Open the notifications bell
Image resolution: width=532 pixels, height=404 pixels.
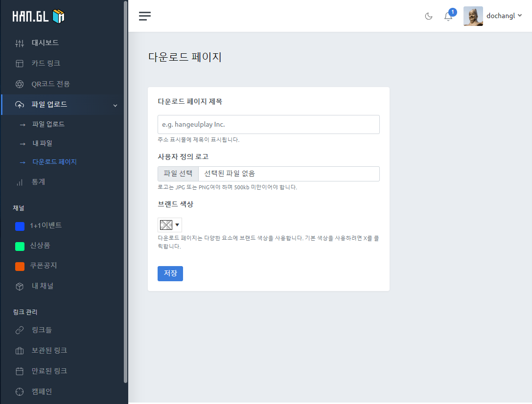[x=448, y=16]
